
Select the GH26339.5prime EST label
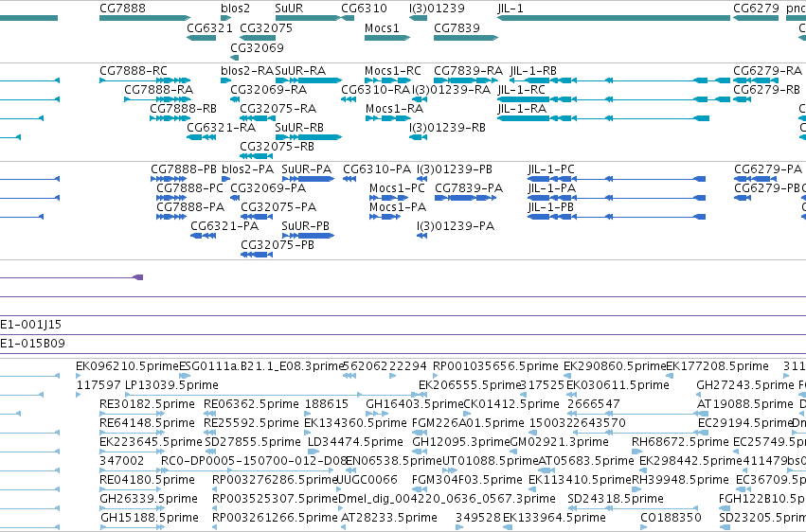(x=149, y=499)
